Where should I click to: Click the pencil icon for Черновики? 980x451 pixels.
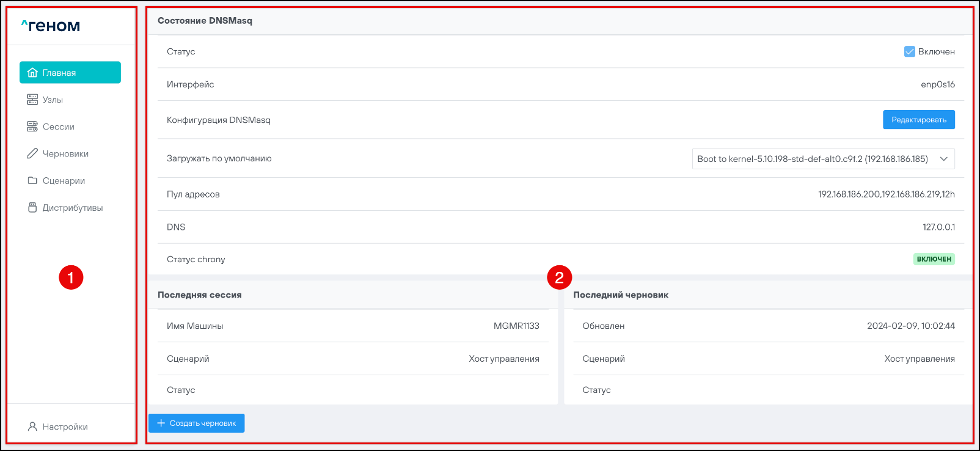coord(32,153)
